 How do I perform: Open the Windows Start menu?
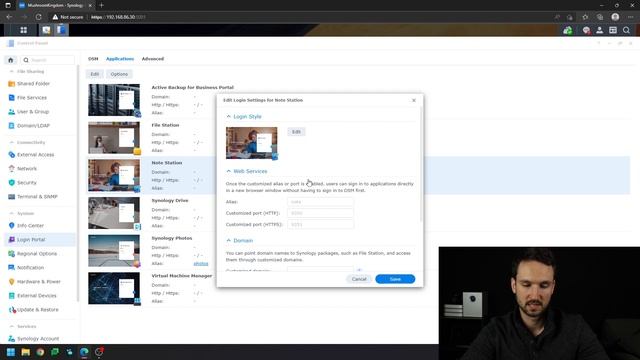point(11,352)
